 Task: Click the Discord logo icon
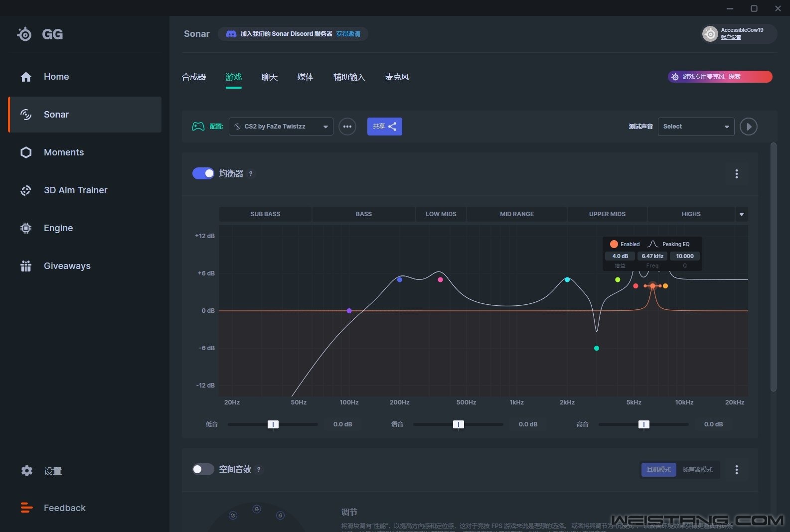(x=231, y=34)
